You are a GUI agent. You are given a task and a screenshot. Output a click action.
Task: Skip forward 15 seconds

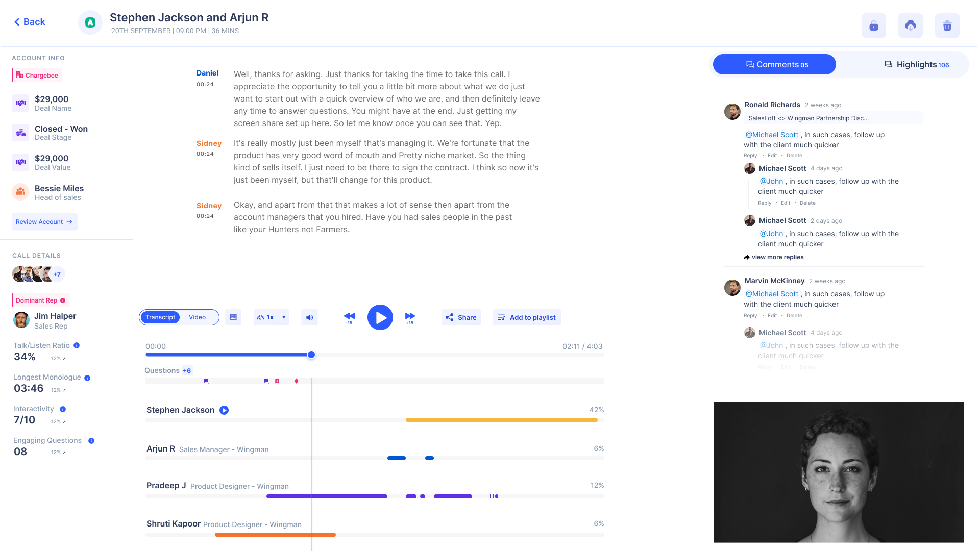tap(410, 318)
